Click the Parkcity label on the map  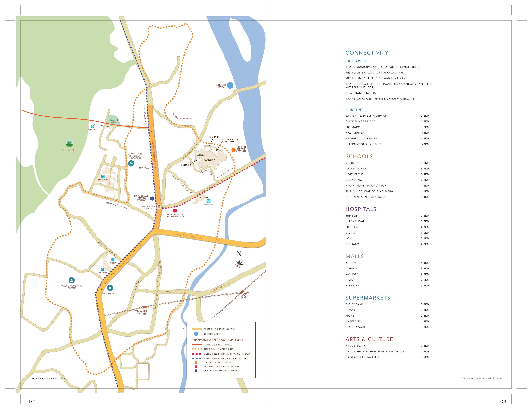(x=209, y=160)
